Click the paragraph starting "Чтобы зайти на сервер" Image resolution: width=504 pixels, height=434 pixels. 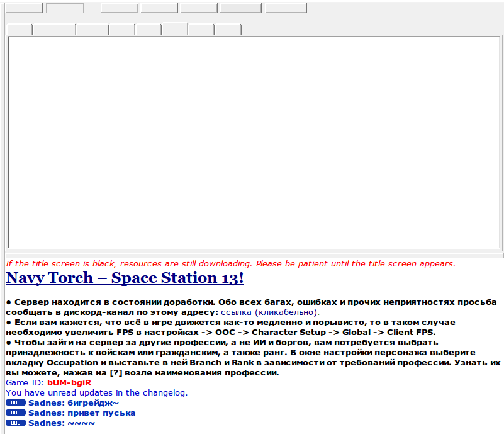coord(254,357)
